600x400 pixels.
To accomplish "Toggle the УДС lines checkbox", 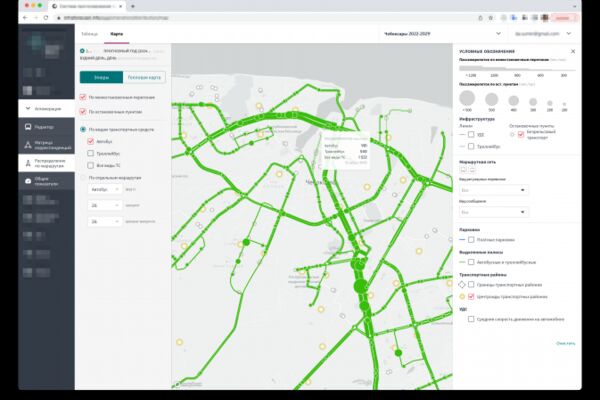I will click(x=471, y=134).
